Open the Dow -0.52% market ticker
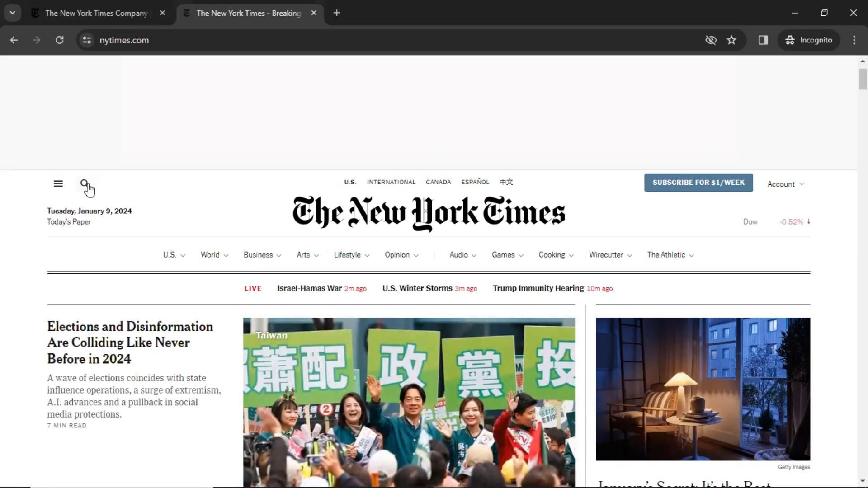Viewport: 868px width, 488px height. coord(777,222)
